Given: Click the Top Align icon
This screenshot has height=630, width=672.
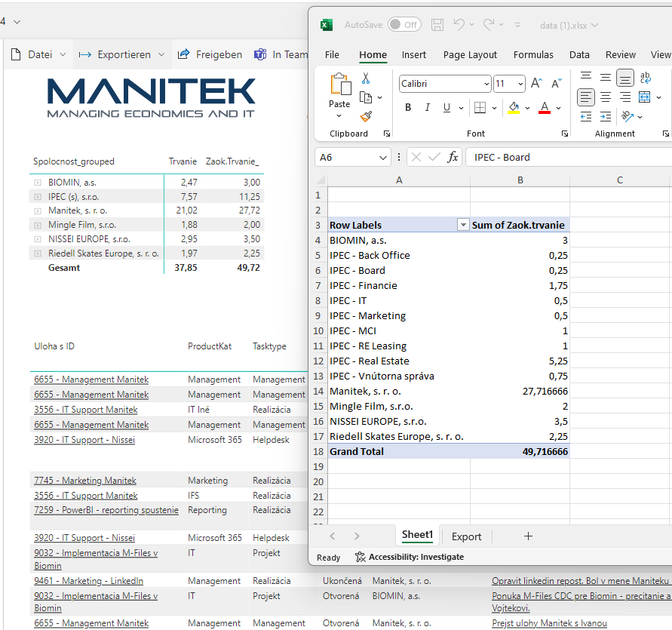Looking at the screenshot, I should point(586,77).
